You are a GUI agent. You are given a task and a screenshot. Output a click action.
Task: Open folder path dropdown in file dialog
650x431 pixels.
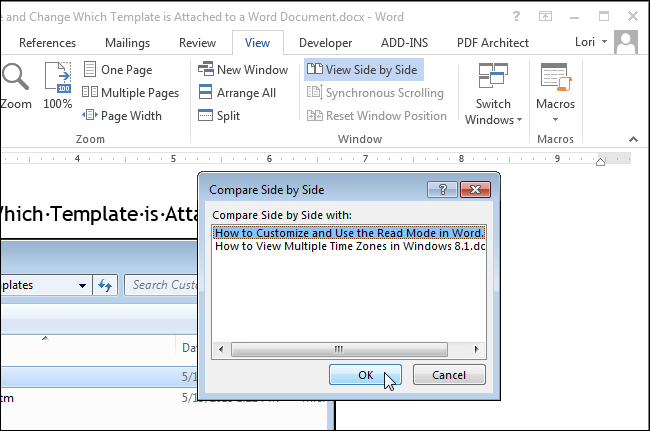tap(81, 285)
